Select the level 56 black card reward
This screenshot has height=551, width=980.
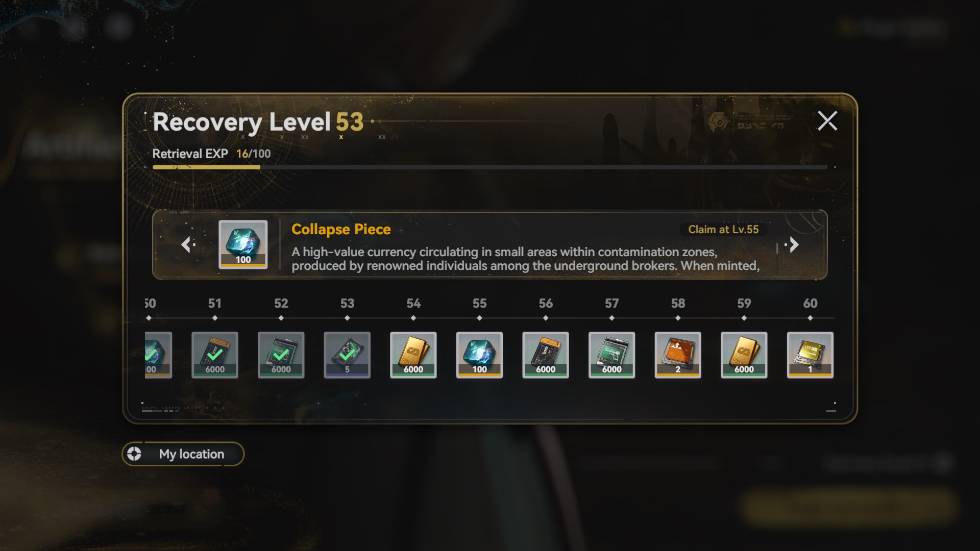coord(546,355)
